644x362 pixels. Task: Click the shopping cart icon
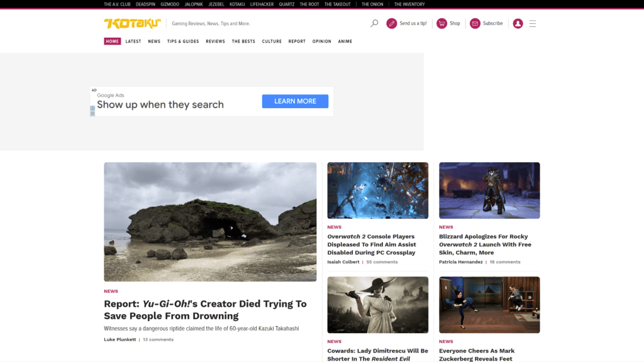pyautogui.click(x=441, y=23)
